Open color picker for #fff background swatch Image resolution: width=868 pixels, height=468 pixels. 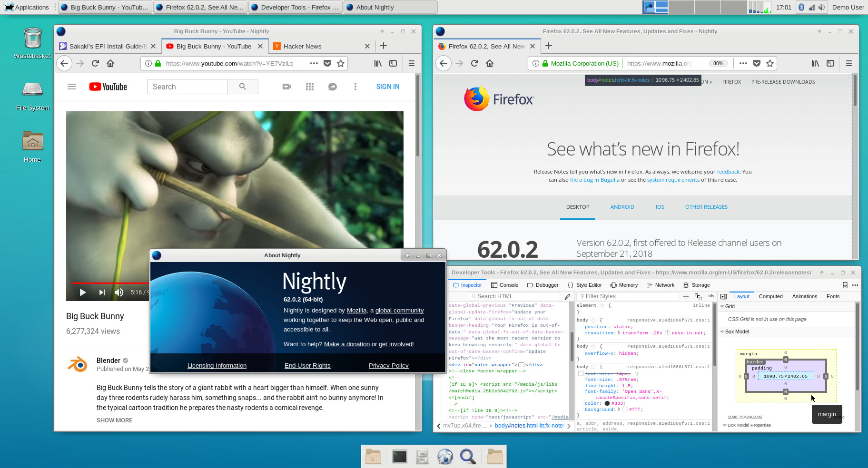[625, 409]
